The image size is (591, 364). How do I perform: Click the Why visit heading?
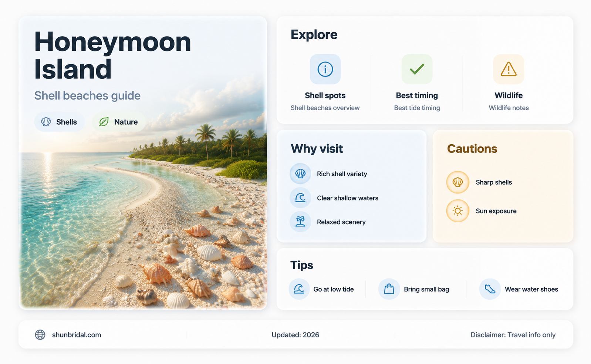[x=317, y=148]
